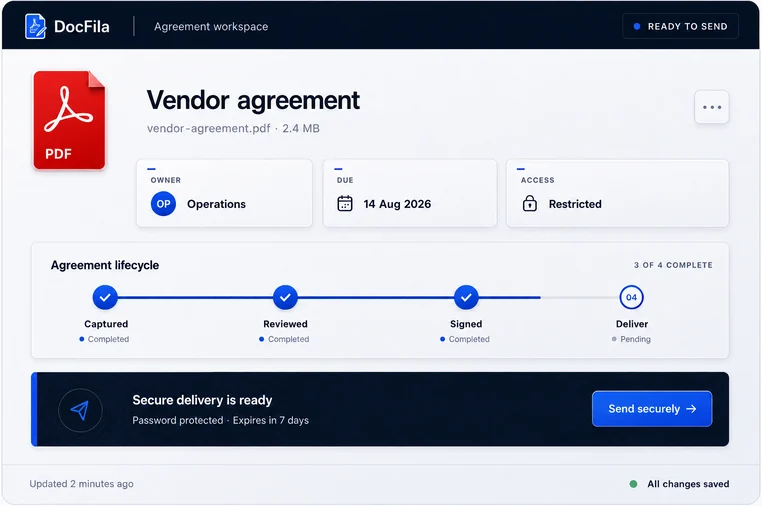Click the Operations owner name

216,204
